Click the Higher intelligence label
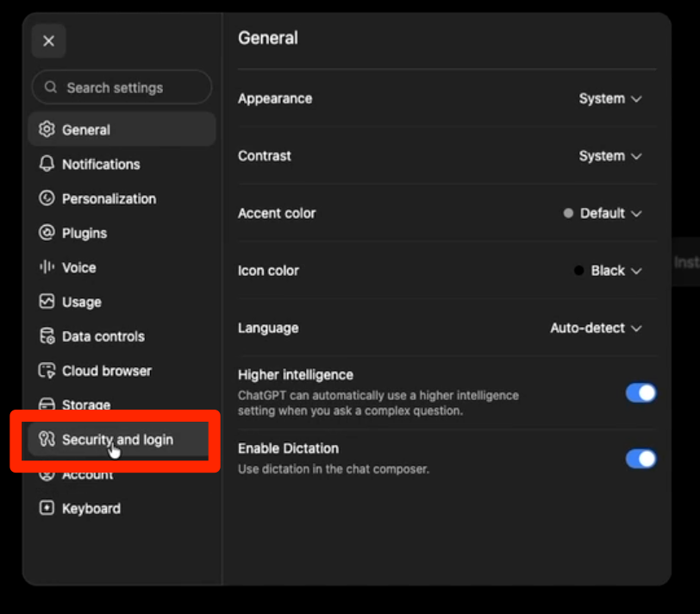700x614 pixels. (296, 375)
